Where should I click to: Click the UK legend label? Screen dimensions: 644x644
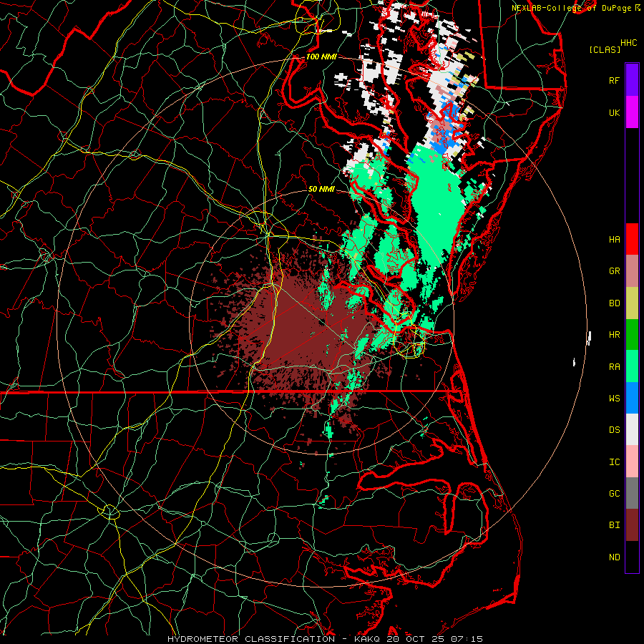pyautogui.click(x=614, y=112)
